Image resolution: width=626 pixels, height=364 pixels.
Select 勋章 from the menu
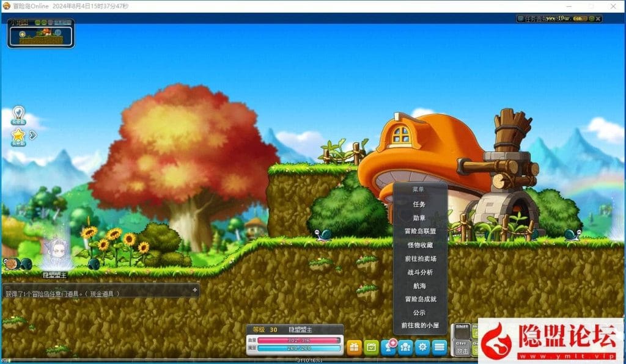[419, 217]
